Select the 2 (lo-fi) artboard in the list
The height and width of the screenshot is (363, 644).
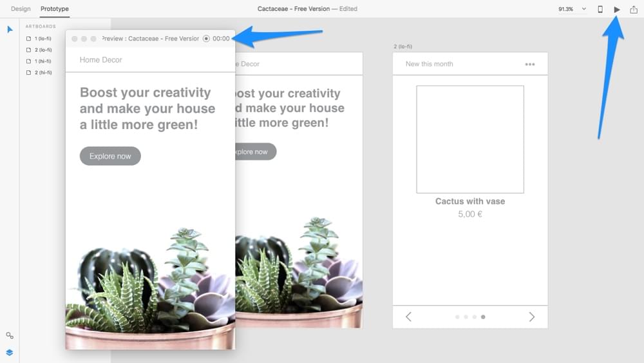[43, 50]
